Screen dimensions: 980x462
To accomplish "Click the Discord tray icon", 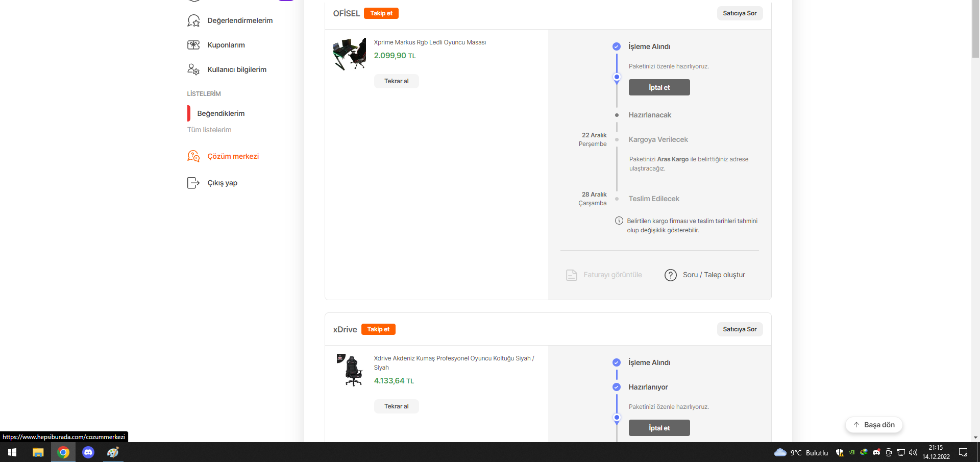I will pos(876,452).
